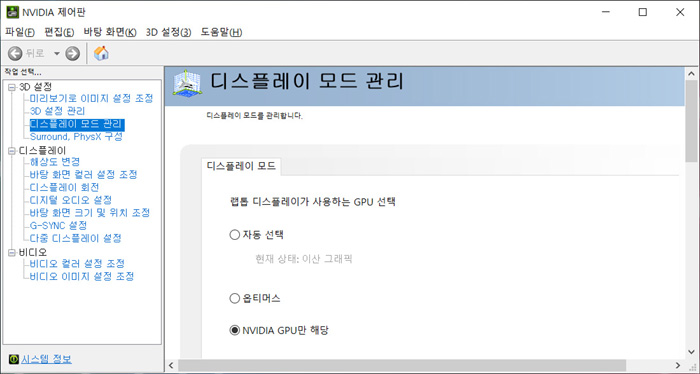Screen dimensions: 700x374
Task: Click the horizontal scrollbar left arrow
Action: (x=171, y=366)
